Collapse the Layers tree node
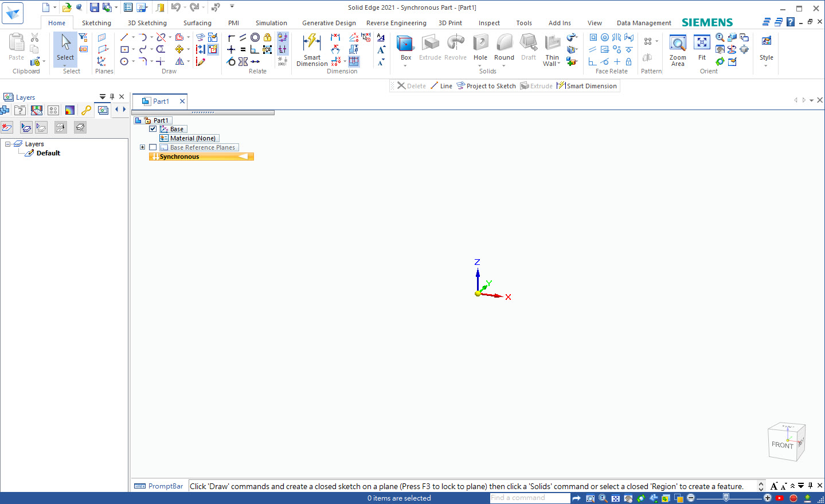 pyautogui.click(x=8, y=144)
